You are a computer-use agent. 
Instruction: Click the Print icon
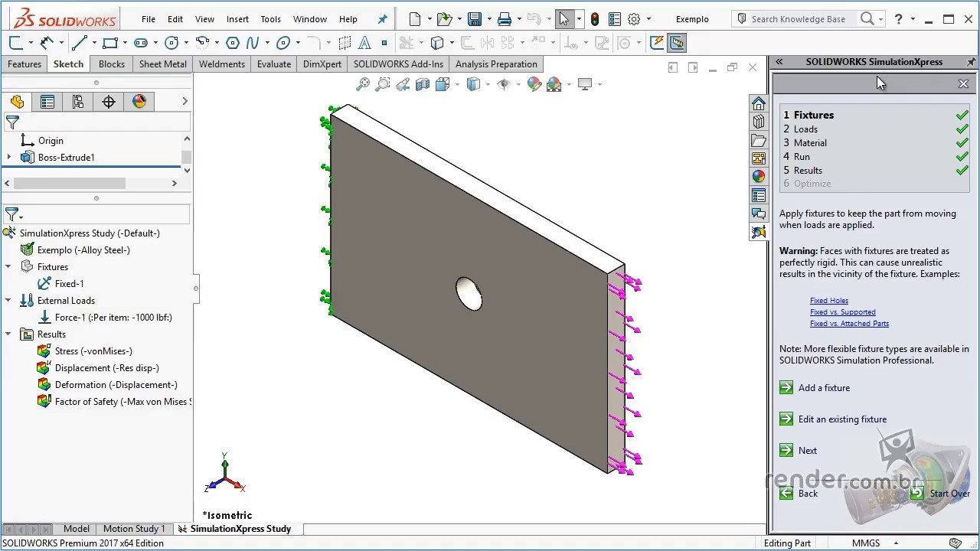tap(504, 19)
